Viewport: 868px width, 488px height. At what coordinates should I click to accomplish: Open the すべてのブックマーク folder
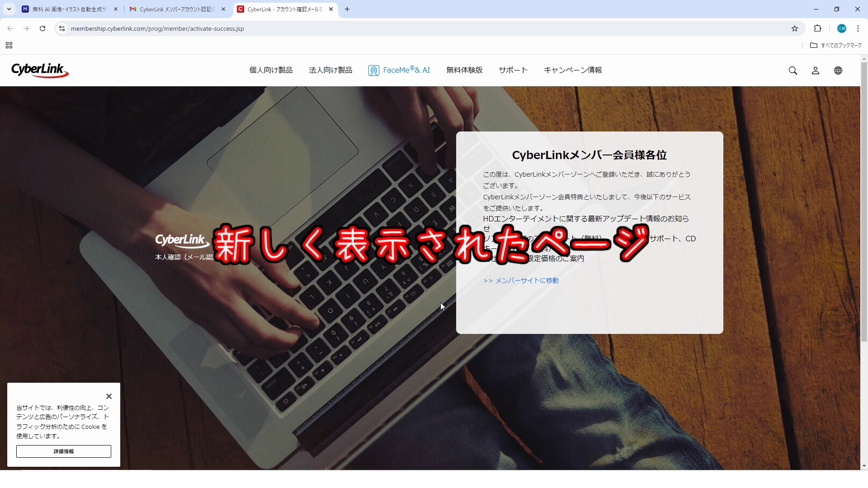coord(836,45)
